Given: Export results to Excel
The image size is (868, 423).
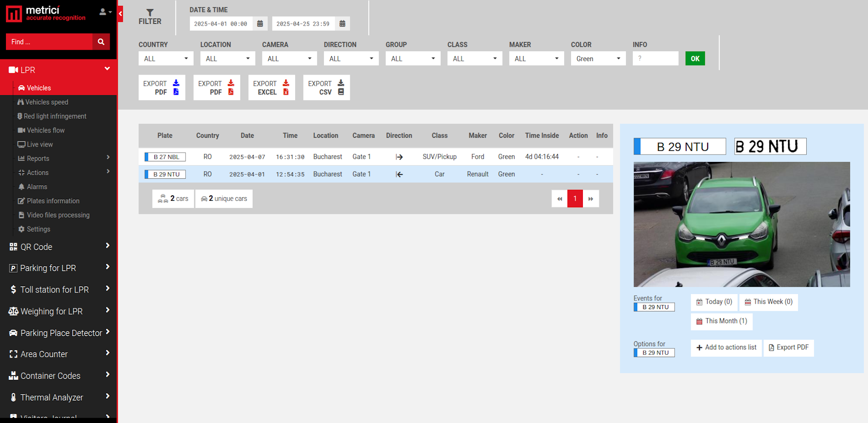Looking at the screenshot, I should pos(271,87).
